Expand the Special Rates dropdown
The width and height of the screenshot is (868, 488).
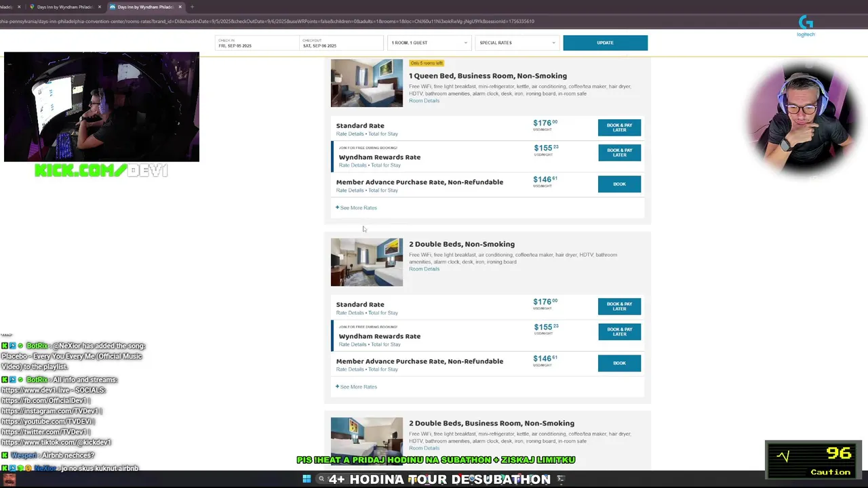click(517, 43)
